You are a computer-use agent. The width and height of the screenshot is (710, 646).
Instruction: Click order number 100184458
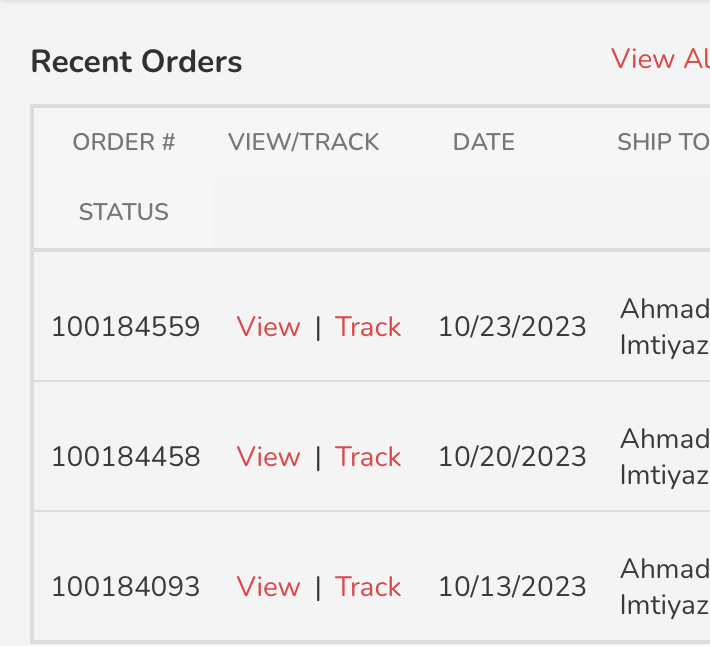(x=126, y=457)
